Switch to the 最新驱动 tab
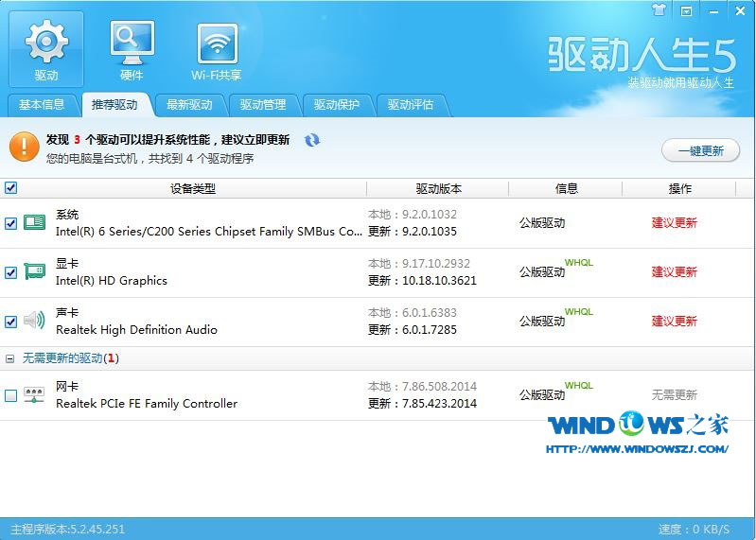 tap(189, 105)
